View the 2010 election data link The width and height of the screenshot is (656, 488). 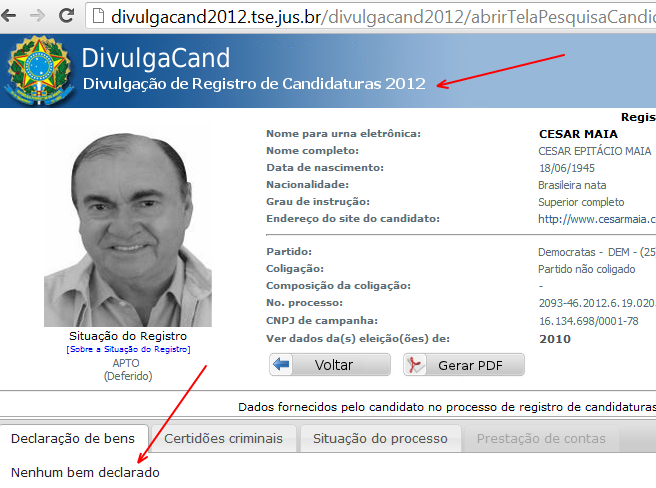pyautogui.click(x=555, y=339)
